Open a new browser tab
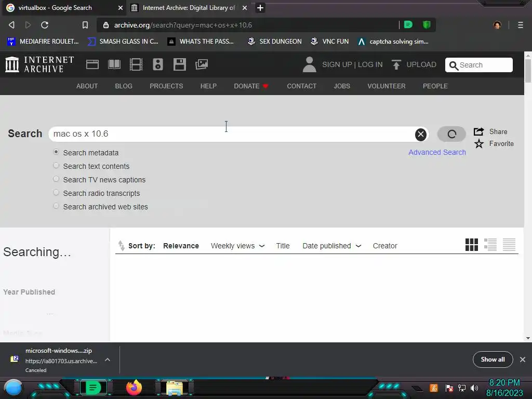Image resolution: width=532 pixels, height=399 pixels. point(260,8)
